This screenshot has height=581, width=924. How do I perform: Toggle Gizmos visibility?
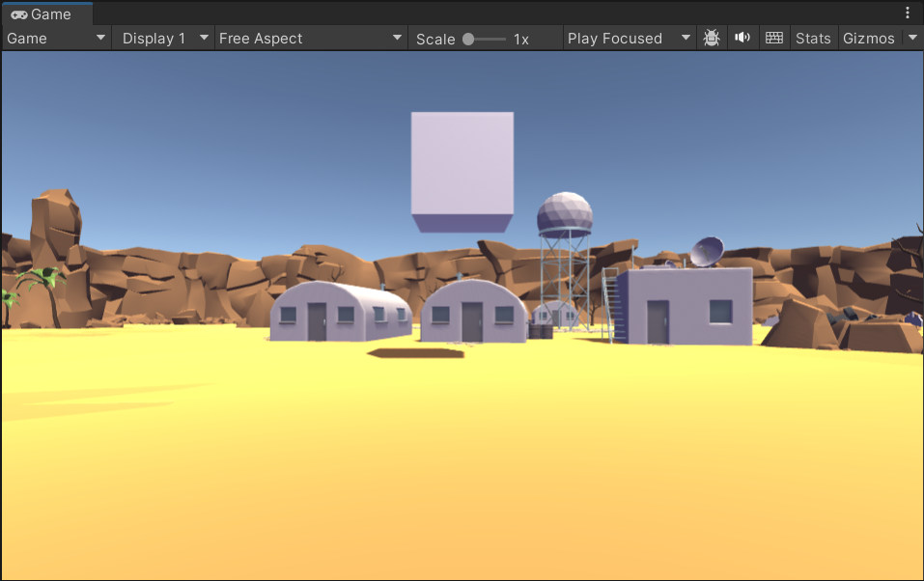click(x=869, y=39)
